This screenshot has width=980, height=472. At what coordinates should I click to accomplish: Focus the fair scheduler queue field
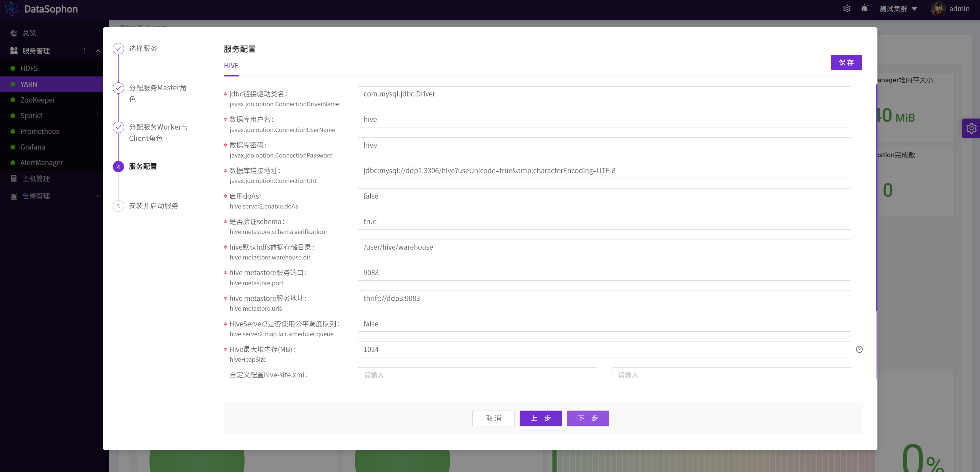tap(604, 324)
